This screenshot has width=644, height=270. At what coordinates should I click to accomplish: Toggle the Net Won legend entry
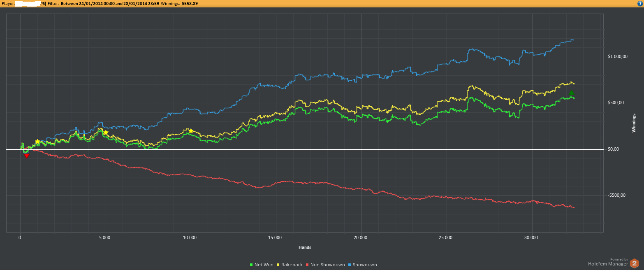tap(262, 265)
